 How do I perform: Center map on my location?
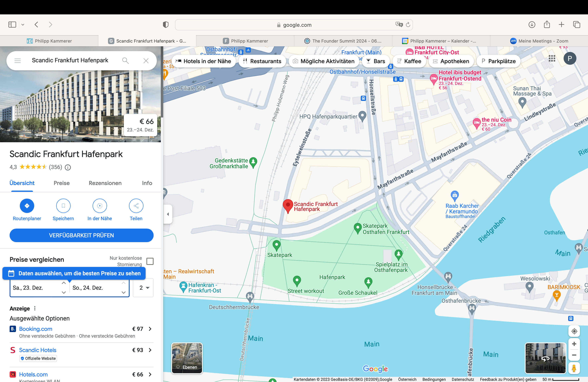click(x=574, y=331)
